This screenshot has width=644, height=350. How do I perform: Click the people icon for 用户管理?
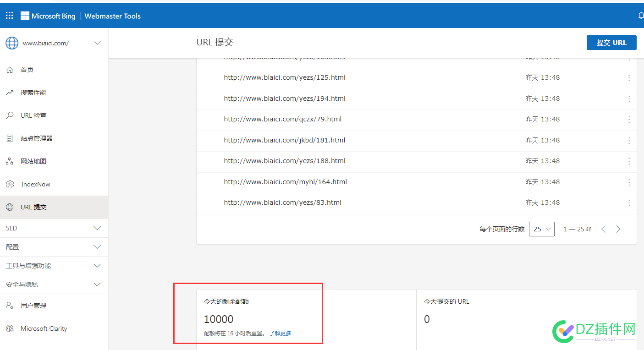(x=10, y=306)
